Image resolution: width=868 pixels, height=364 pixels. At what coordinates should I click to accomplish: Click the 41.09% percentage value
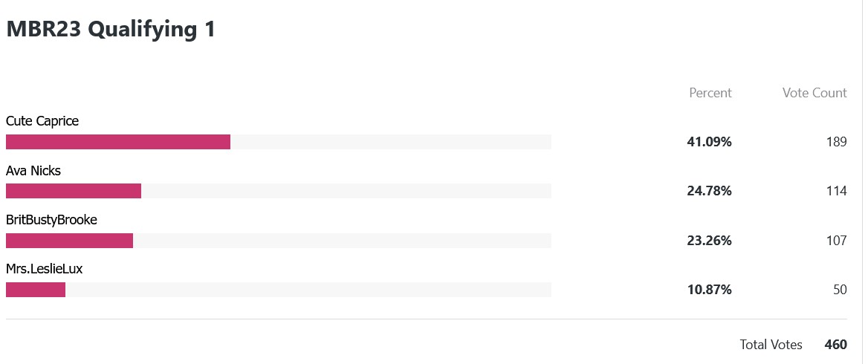coord(709,142)
